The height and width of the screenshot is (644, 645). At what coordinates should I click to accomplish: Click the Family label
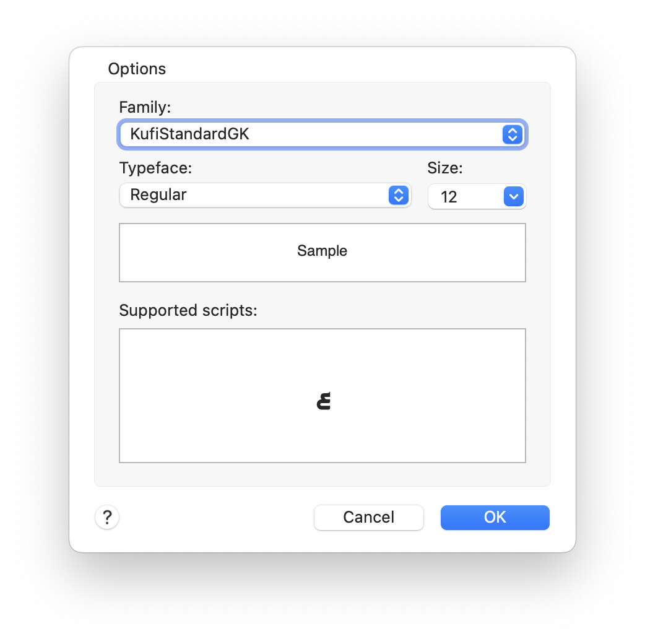coord(145,107)
